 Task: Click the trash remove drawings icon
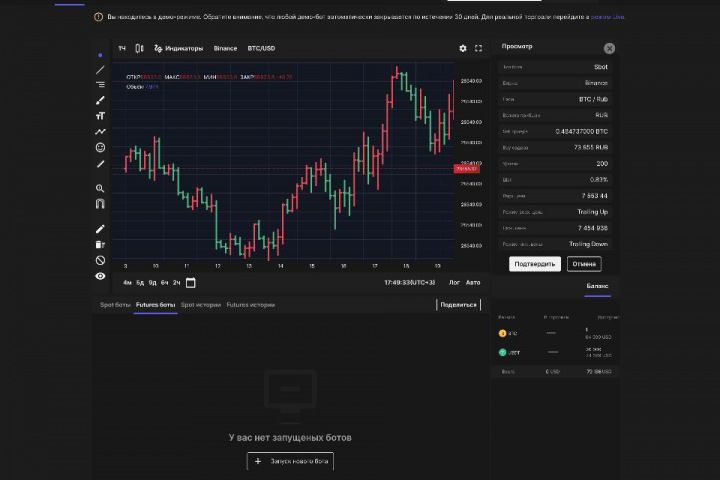tap(100, 244)
